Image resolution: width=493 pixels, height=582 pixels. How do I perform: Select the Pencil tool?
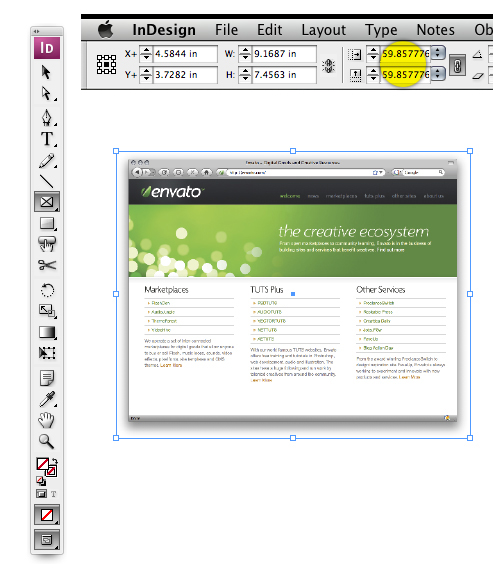coord(47,161)
